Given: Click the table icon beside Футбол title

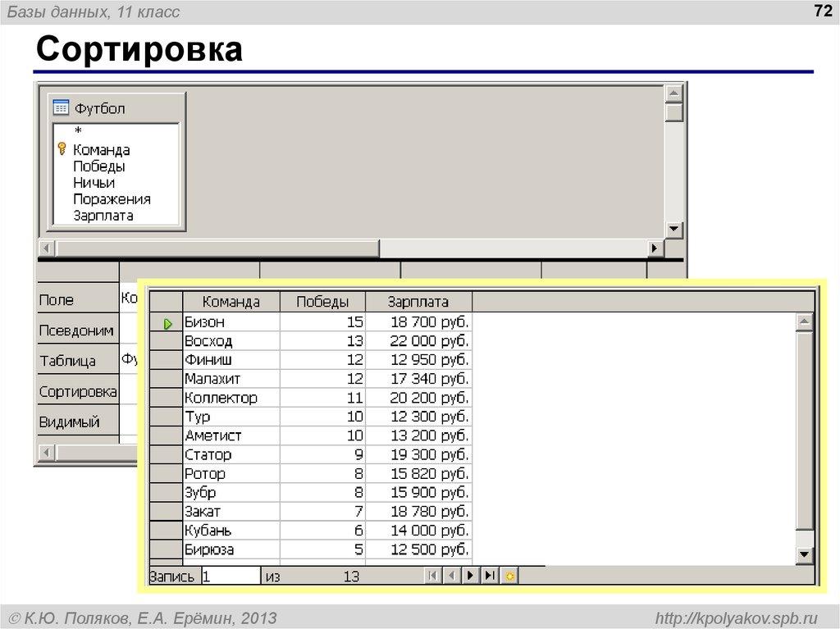Looking at the screenshot, I should click(x=60, y=107).
